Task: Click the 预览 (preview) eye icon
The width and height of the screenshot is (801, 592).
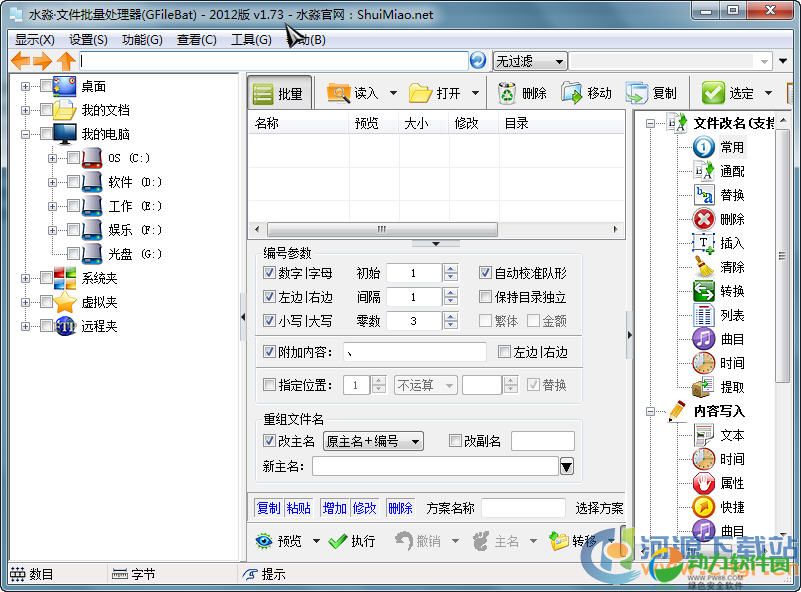Action: pyautogui.click(x=264, y=541)
